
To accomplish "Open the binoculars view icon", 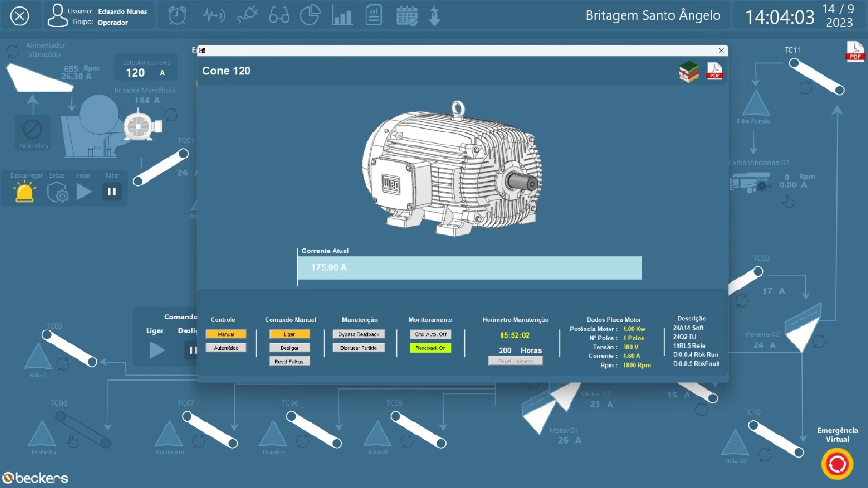I will pos(279,15).
